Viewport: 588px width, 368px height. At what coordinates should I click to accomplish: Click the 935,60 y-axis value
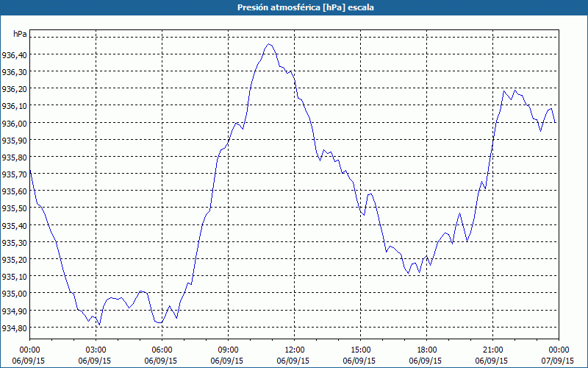tap(14, 192)
